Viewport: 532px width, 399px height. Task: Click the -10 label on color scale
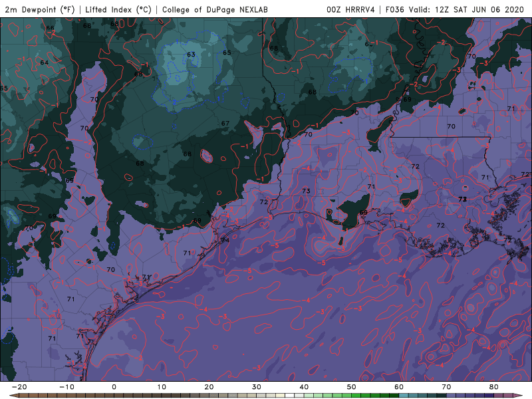[66, 387]
